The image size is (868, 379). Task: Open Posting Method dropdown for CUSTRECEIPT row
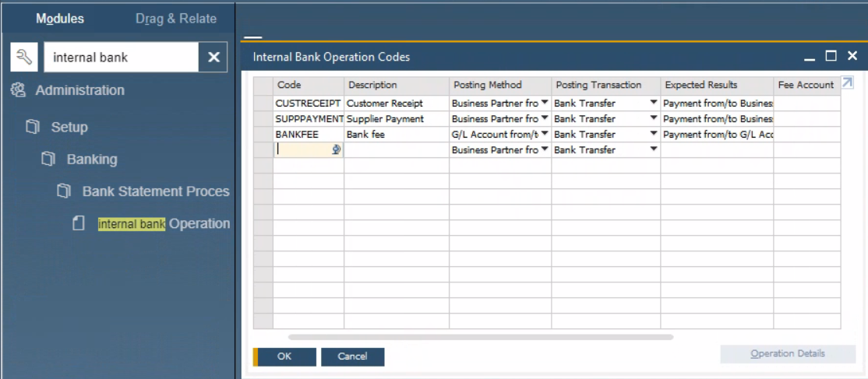coord(545,103)
